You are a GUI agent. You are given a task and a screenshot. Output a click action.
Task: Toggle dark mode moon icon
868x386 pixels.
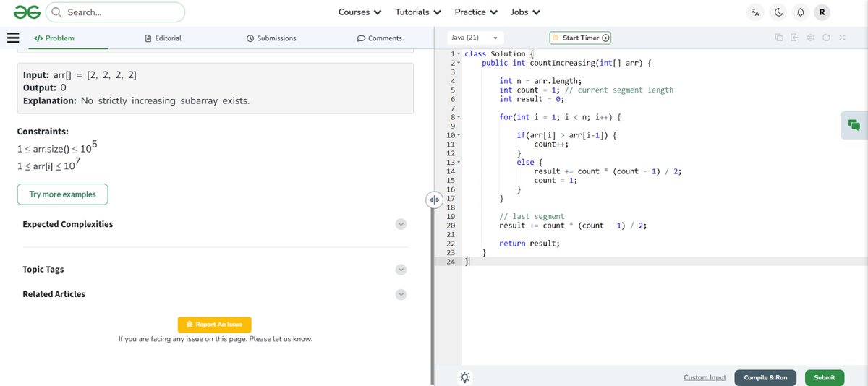pyautogui.click(x=778, y=12)
